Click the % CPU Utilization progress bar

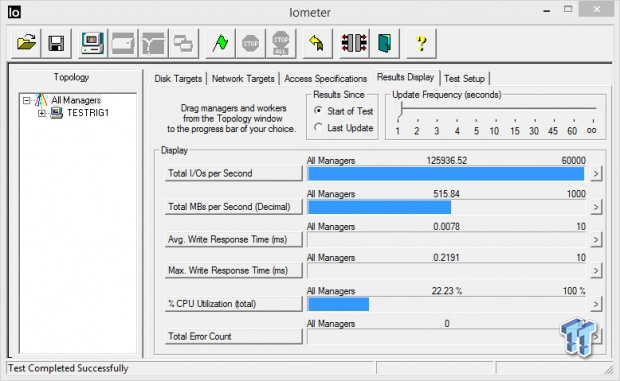446,304
